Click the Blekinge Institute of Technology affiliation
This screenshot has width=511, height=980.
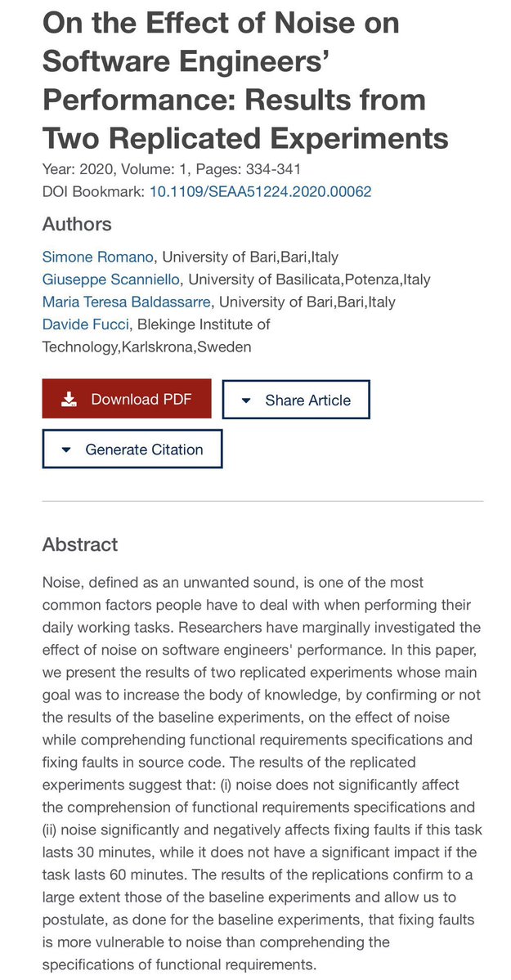click(x=156, y=336)
